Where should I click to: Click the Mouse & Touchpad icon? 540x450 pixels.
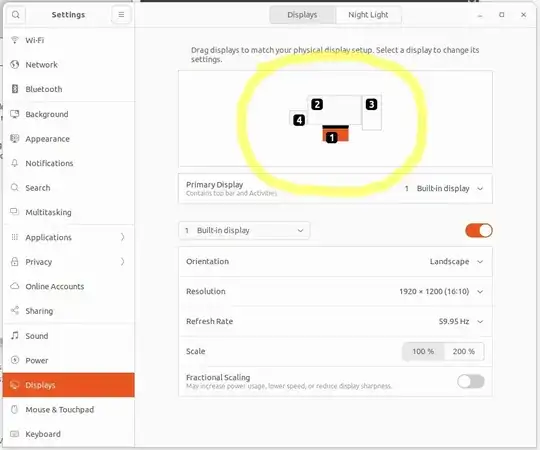pyautogui.click(x=14, y=409)
